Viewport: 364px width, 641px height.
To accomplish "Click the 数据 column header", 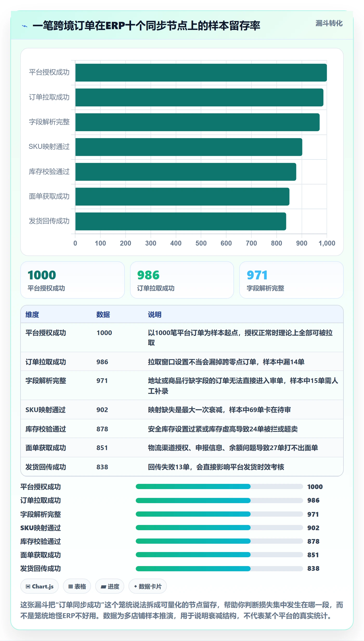I will (x=103, y=315).
